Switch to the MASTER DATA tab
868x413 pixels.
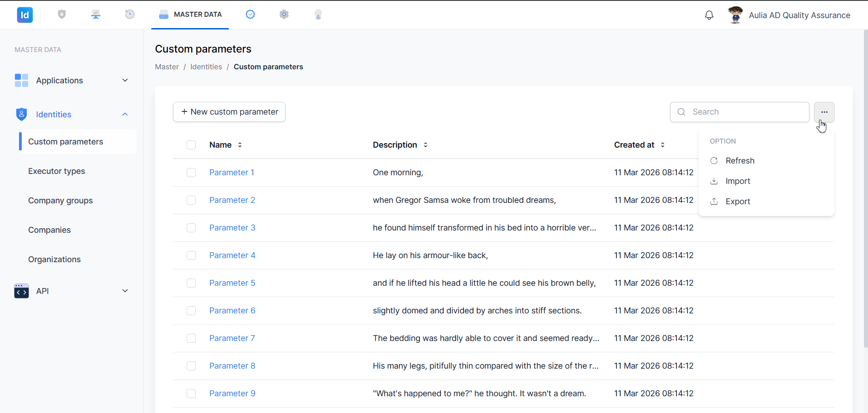(x=190, y=14)
